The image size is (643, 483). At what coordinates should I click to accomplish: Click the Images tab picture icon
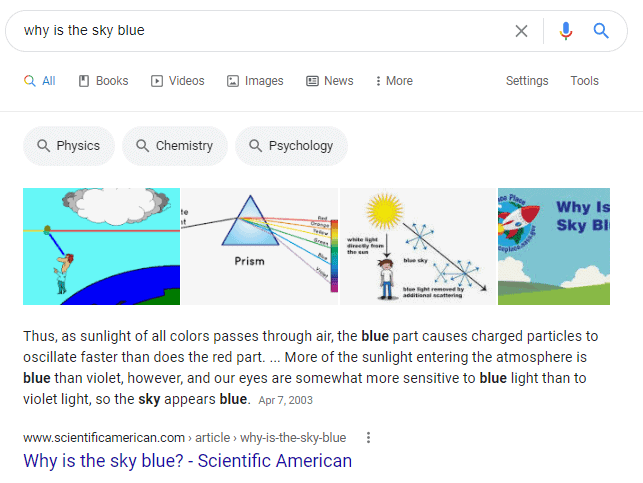233,81
